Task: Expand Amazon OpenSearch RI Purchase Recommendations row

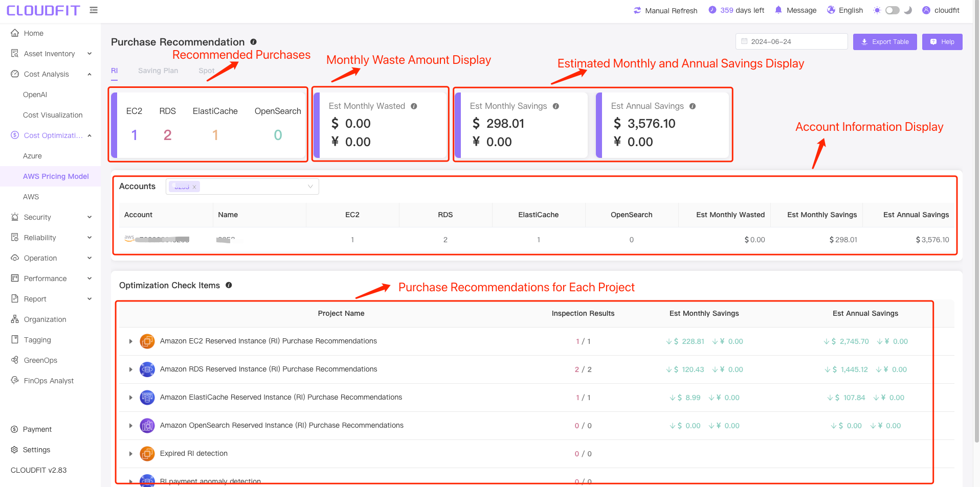Action: pyautogui.click(x=130, y=426)
